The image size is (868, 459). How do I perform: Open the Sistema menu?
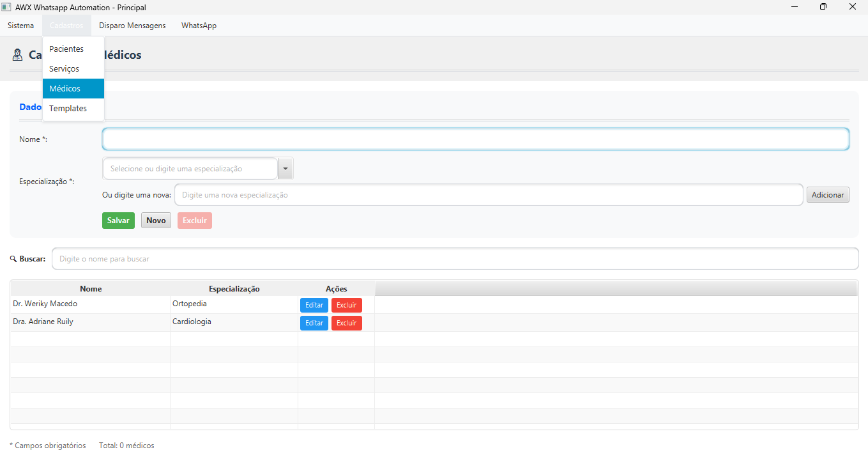click(x=21, y=26)
